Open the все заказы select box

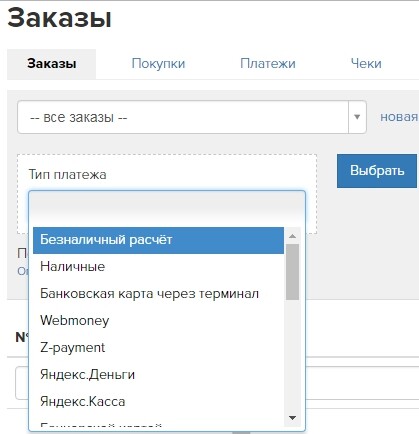[x=192, y=117]
